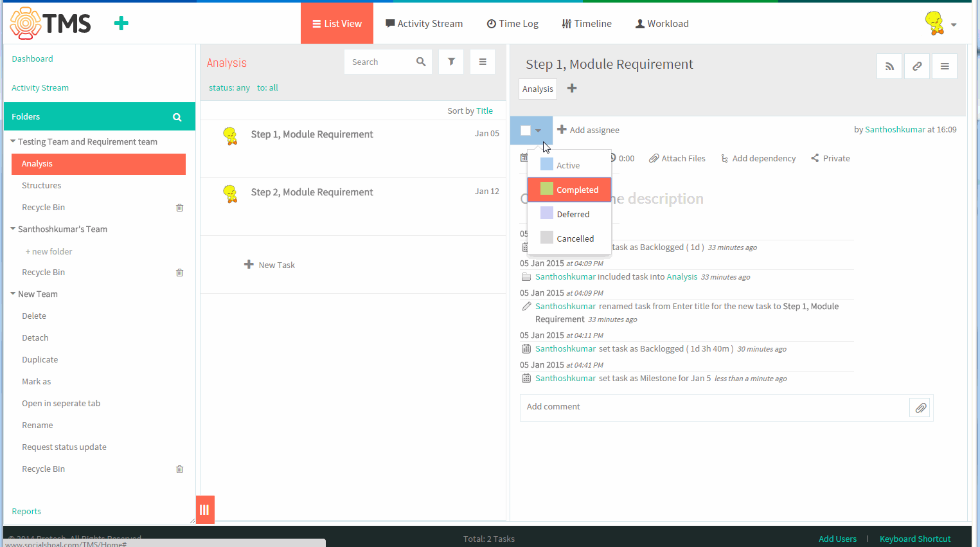The width and height of the screenshot is (980, 547).
Task: Open Step 1, Module Requirement task
Action: point(312,134)
